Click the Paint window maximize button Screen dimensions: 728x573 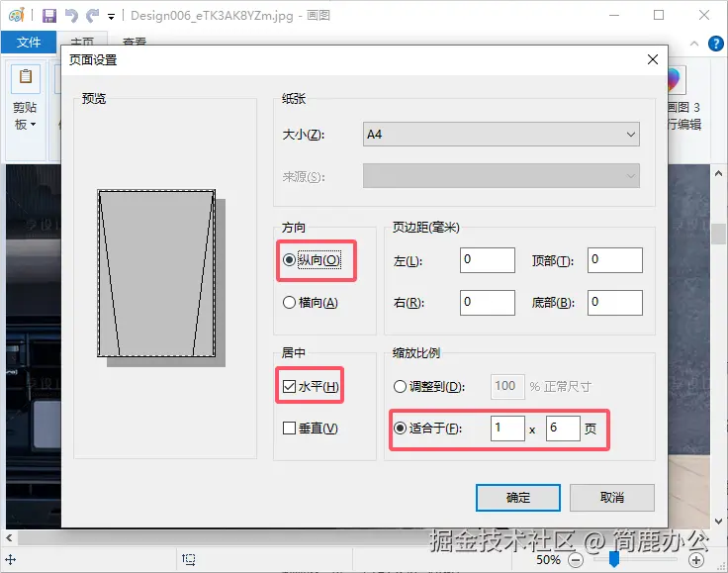point(659,15)
